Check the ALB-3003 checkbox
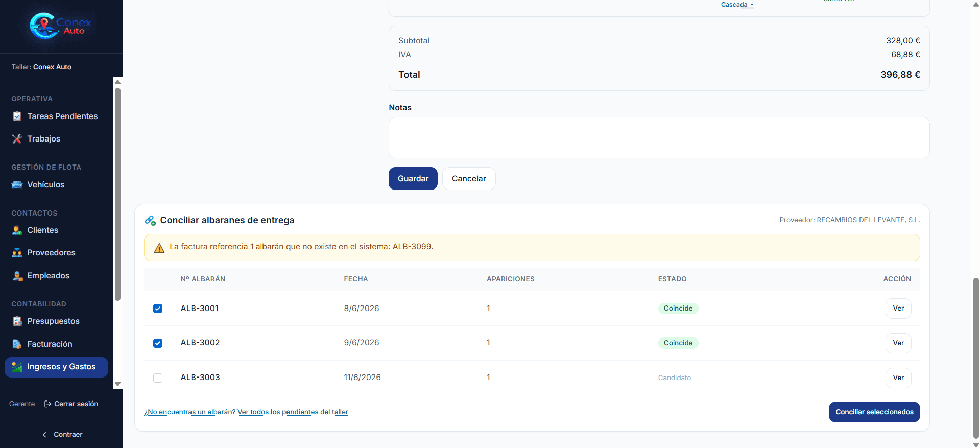Viewport: 980px width, 448px height. (158, 378)
